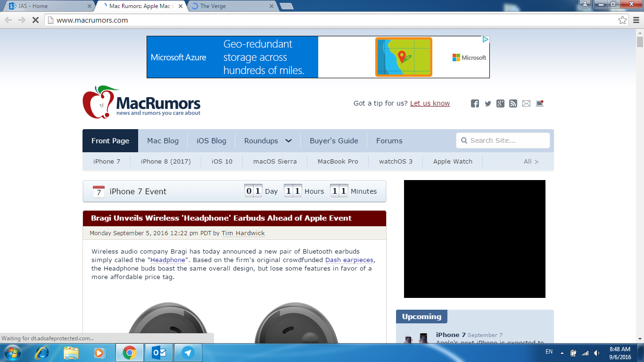
Task: Open the Buyer's Guide page
Action: (334, 140)
